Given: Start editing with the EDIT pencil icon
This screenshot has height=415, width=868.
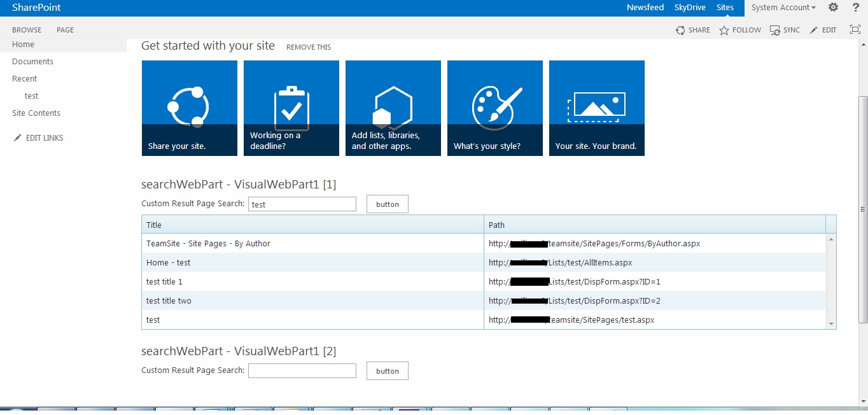Looking at the screenshot, I should (823, 30).
